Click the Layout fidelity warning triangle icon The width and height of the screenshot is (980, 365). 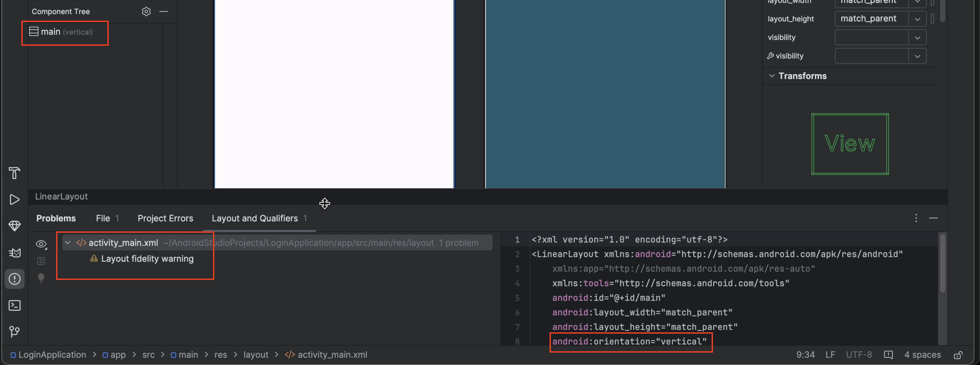click(94, 259)
